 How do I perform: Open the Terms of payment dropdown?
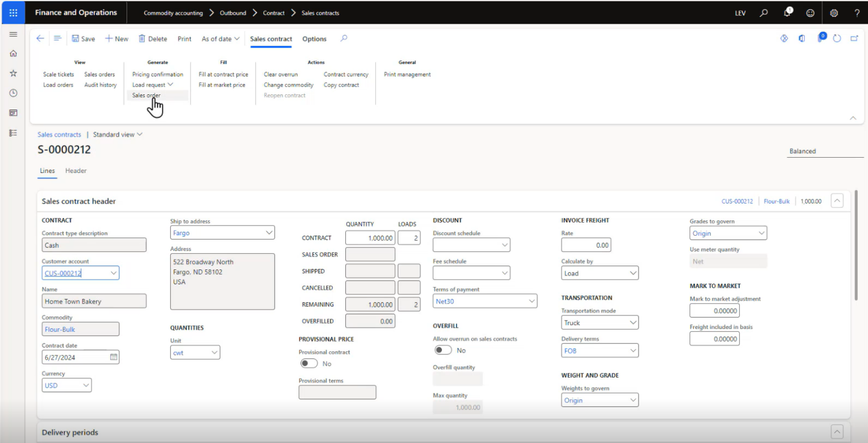(x=531, y=301)
